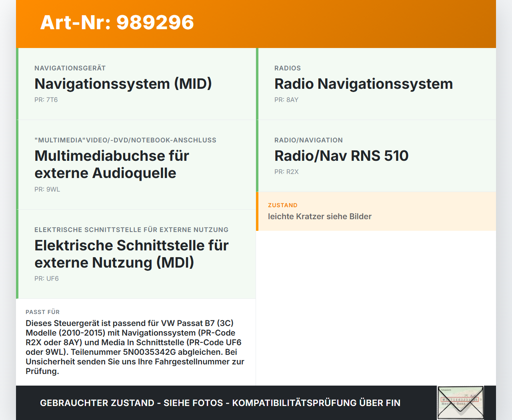Select Multimediabuchse für externe Audioquelle title

(x=112, y=164)
